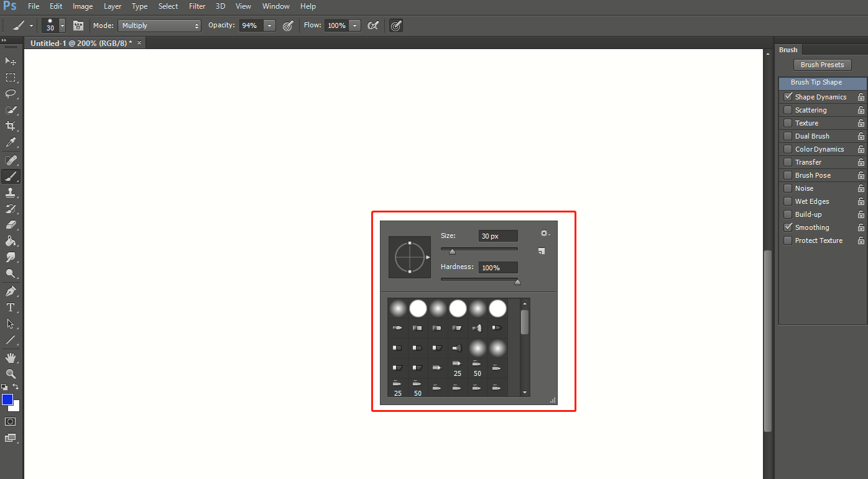Viewport: 868px width, 479px height.
Task: Open the brush preset picker dropdown
Action: 62,26
